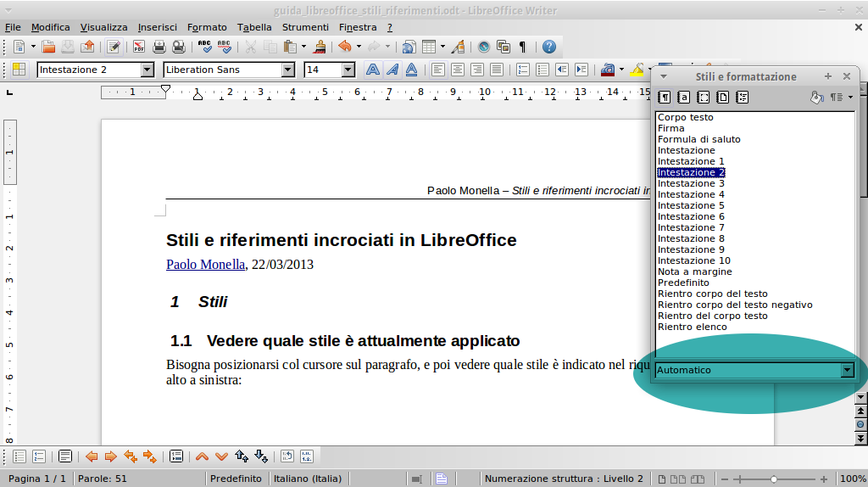The width and height of the screenshot is (868, 487).
Task: Toggle bulleted list
Action: coord(542,70)
